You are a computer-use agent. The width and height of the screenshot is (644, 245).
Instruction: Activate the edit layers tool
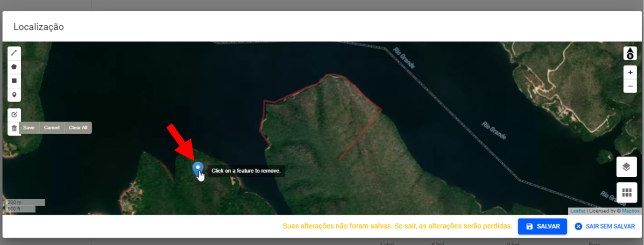click(14, 115)
